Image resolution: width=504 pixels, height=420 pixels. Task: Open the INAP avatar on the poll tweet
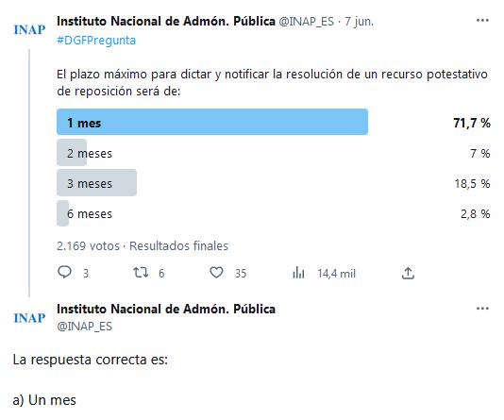pyautogui.click(x=29, y=29)
